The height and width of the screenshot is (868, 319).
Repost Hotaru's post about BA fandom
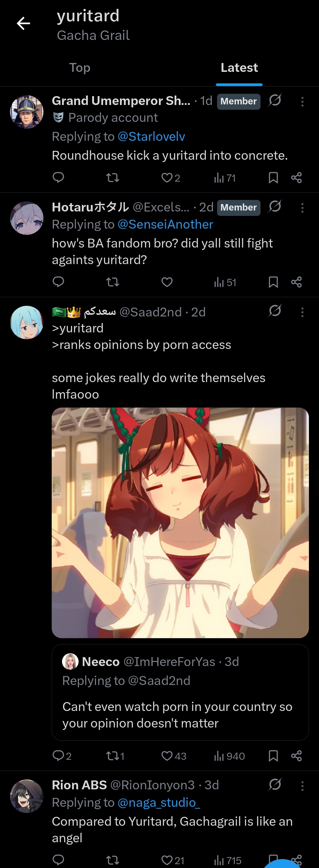click(x=113, y=282)
